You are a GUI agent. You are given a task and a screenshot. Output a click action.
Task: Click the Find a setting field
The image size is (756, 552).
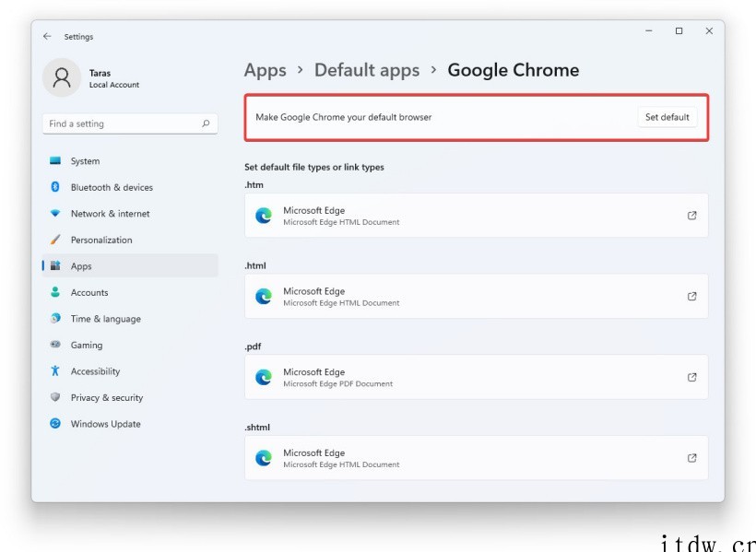(x=130, y=123)
